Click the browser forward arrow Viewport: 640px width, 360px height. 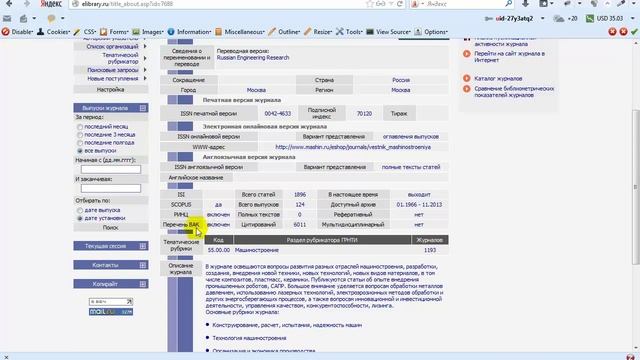27,4
